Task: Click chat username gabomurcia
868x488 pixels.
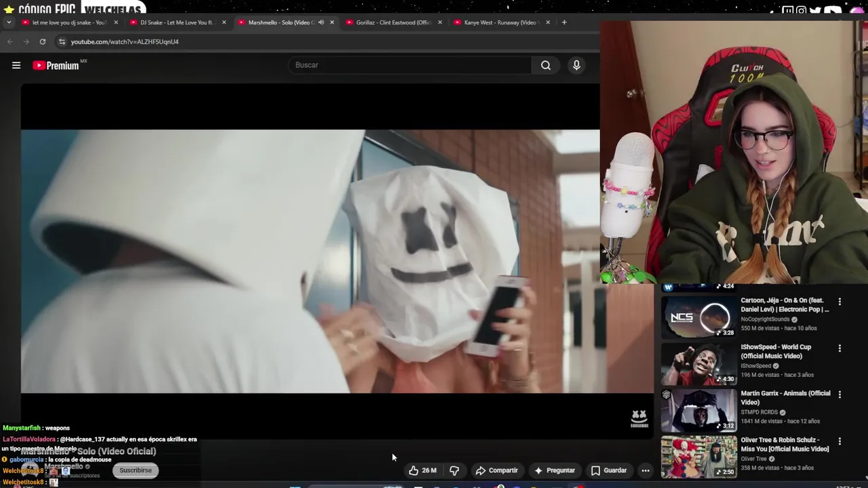Action: 28,460
